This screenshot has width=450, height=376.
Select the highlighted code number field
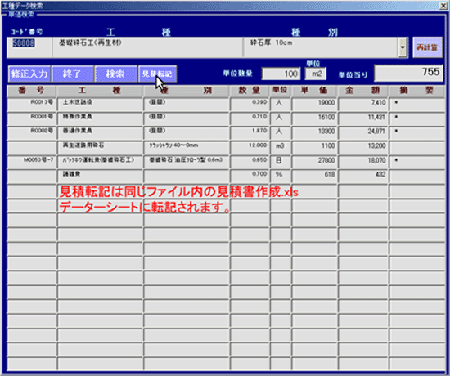pos(29,47)
